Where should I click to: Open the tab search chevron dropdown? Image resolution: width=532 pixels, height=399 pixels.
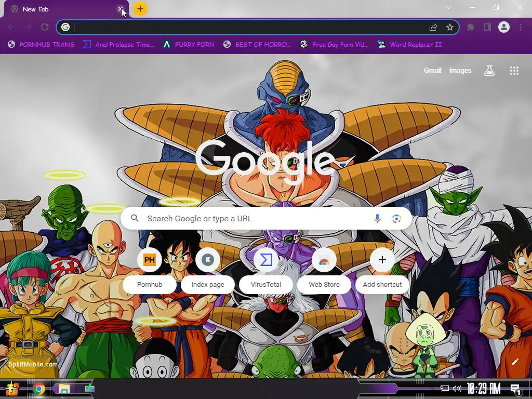click(448, 7)
